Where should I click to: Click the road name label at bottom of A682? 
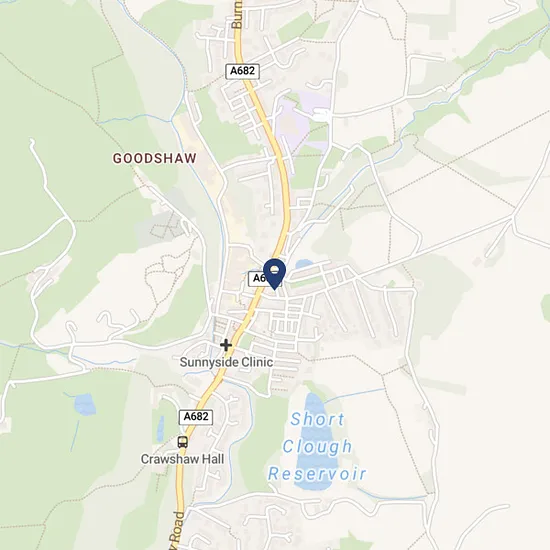179,530
